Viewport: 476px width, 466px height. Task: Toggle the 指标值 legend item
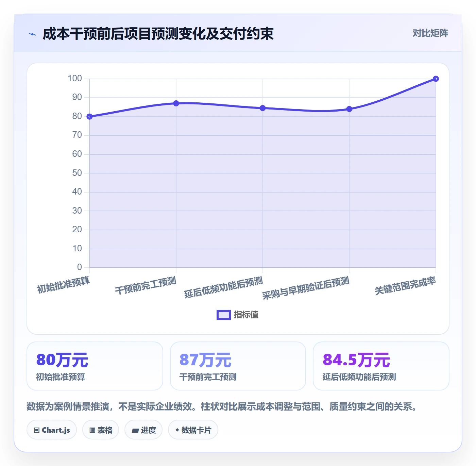coord(238,315)
